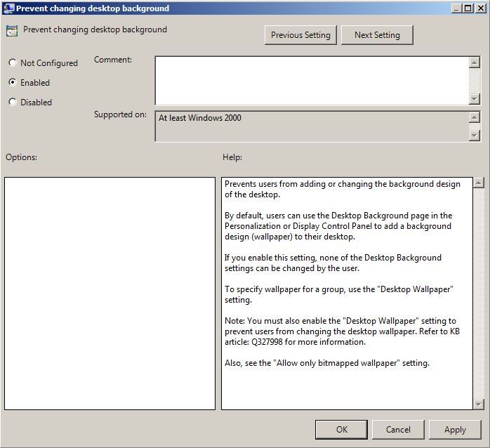Screen dimensions: 490x448
Task: Click the empty Options pane
Action: (x=110, y=294)
